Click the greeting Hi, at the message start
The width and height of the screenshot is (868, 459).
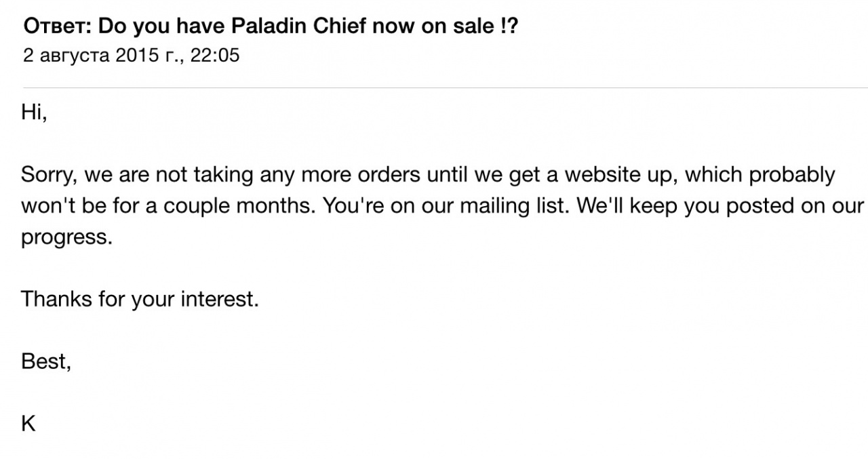pos(34,114)
